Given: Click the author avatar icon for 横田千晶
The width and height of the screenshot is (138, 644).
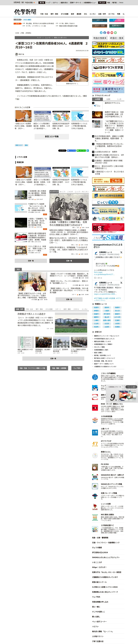Looking at the screenshot, I should pyautogui.click(x=17, y=54).
